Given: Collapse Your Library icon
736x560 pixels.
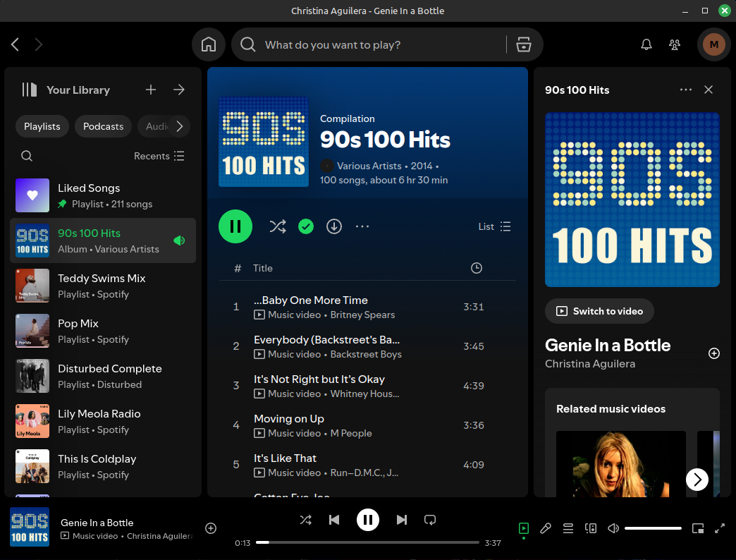Looking at the screenshot, I should 29,90.
